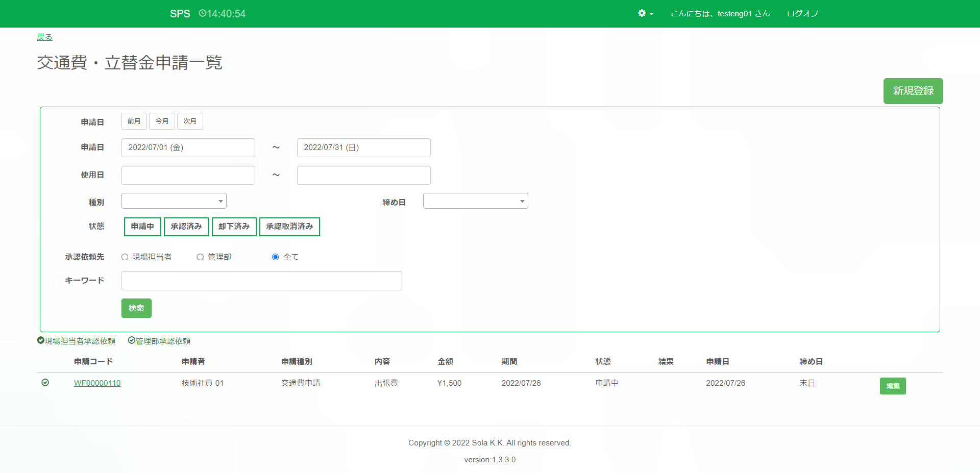Toggle the 承認済み status filter
Image resolution: width=980 pixels, height=473 pixels.
click(x=186, y=227)
